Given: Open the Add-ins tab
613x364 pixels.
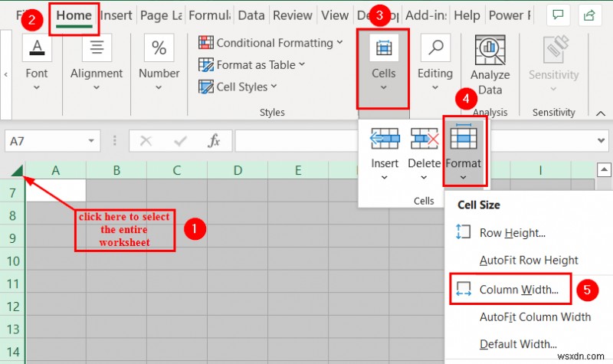Looking at the screenshot, I should [x=426, y=15].
